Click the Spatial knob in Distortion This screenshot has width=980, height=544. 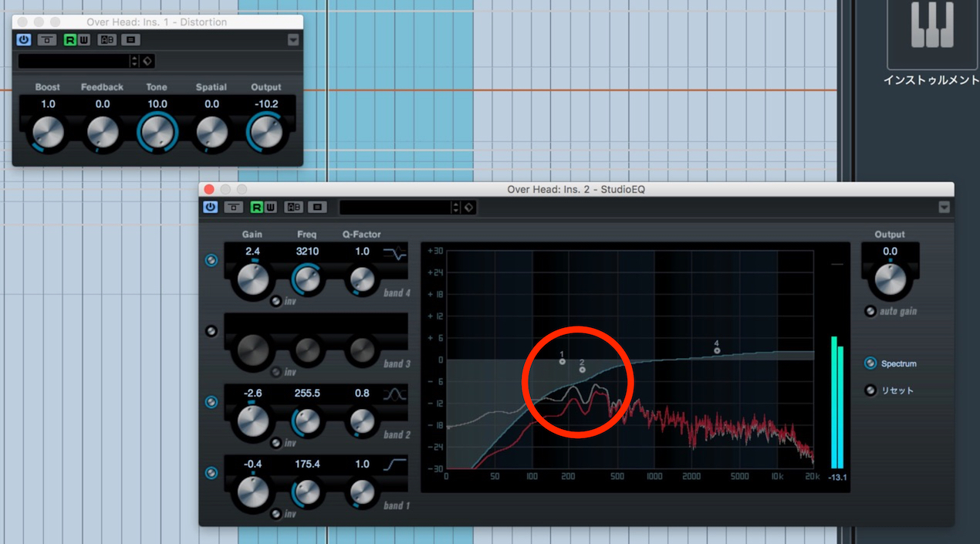point(211,133)
